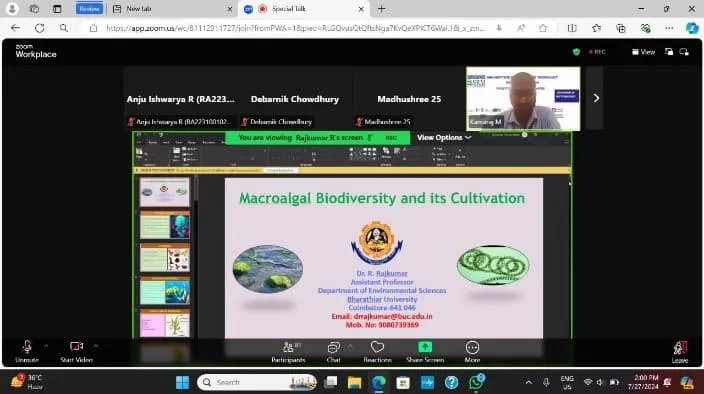Click the blue Review button
The height and width of the screenshot is (394, 704).
pyautogui.click(x=89, y=9)
